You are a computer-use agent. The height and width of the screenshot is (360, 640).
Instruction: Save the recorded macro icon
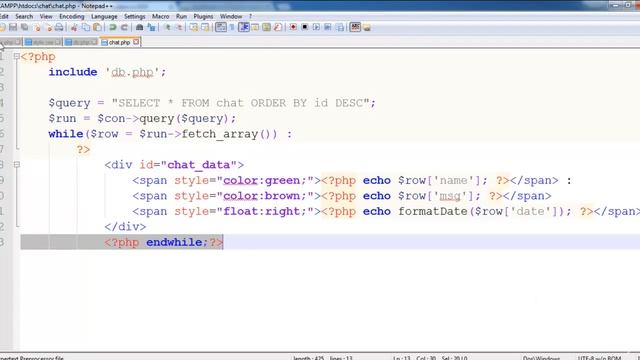(x=340, y=27)
